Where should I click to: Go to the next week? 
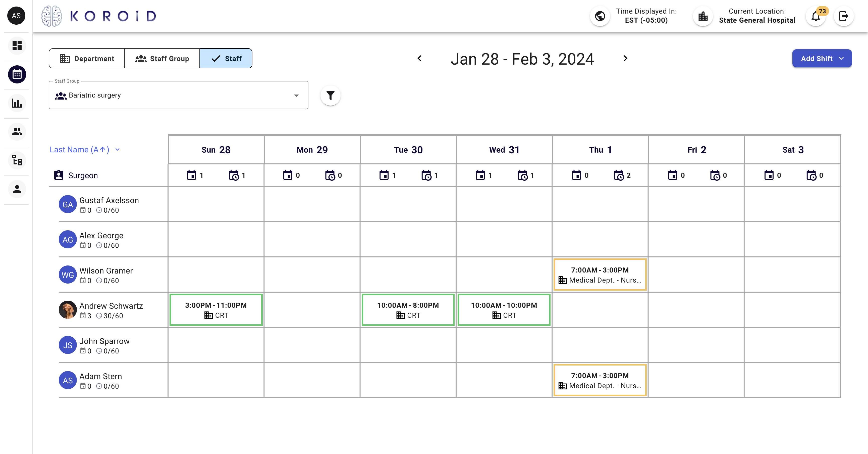coord(625,58)
